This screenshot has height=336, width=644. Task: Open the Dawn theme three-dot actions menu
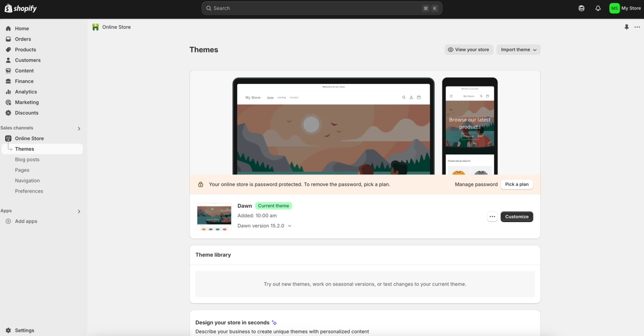pos(492,217)
